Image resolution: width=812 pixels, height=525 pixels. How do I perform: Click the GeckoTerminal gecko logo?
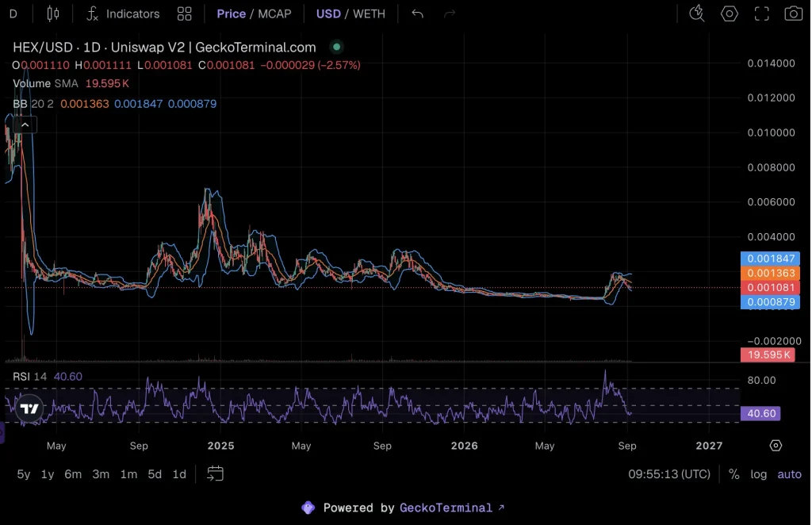tap(308, 508)
